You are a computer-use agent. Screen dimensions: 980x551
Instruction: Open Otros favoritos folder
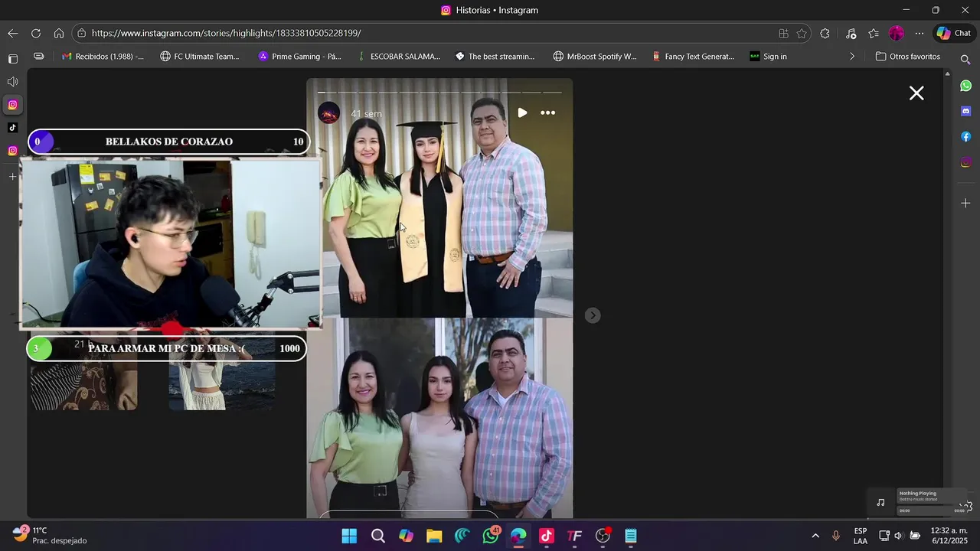(908, 57)
